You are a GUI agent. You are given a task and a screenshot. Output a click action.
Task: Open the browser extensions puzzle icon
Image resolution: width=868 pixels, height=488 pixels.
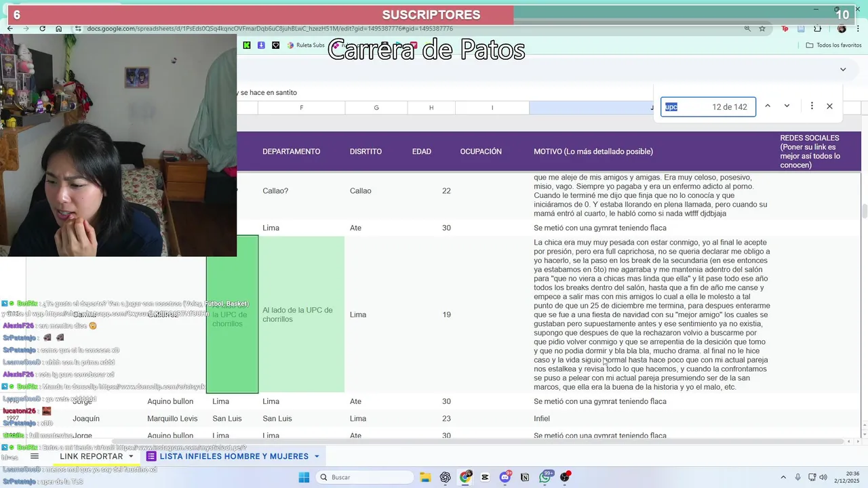817,28
